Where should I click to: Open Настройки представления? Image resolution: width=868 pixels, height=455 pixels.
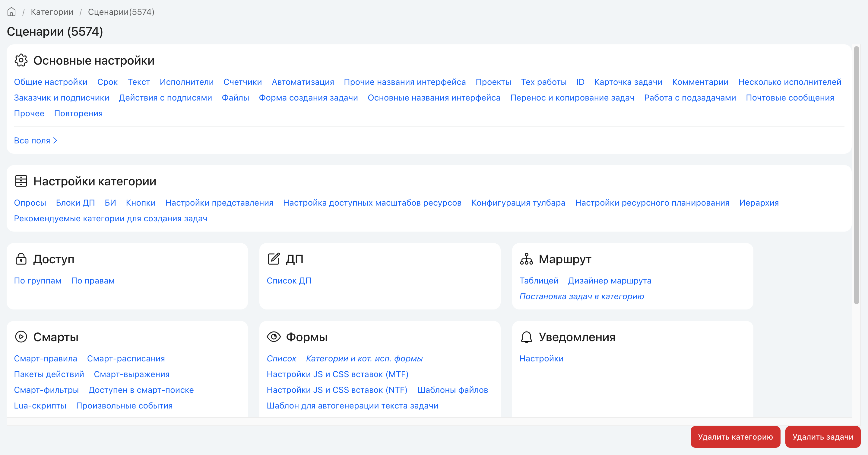[x=219, y=203]
